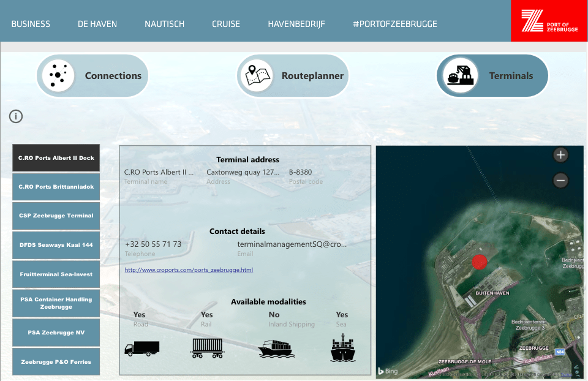Screen dimensions: 588x381
Task: Click the Connections network icon
Action: [x=58, y=75]
